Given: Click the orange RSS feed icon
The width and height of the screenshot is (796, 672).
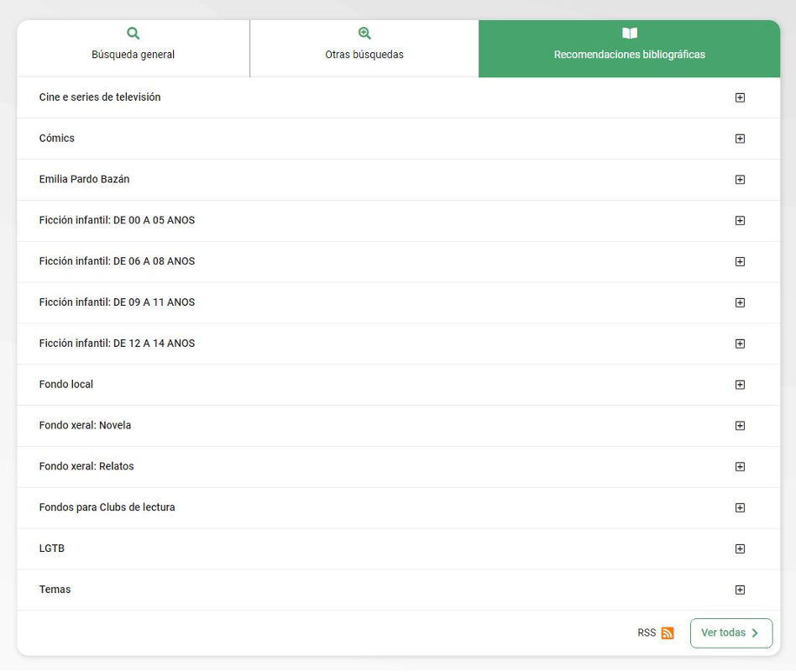Looking at the screenshot, I should click(x=668, y=633).
